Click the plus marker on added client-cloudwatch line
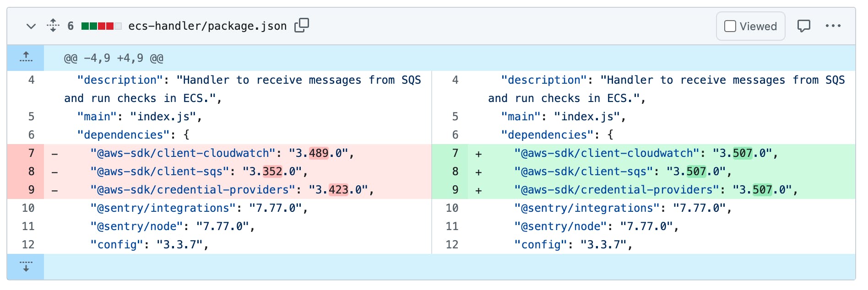 click(478, 154)
